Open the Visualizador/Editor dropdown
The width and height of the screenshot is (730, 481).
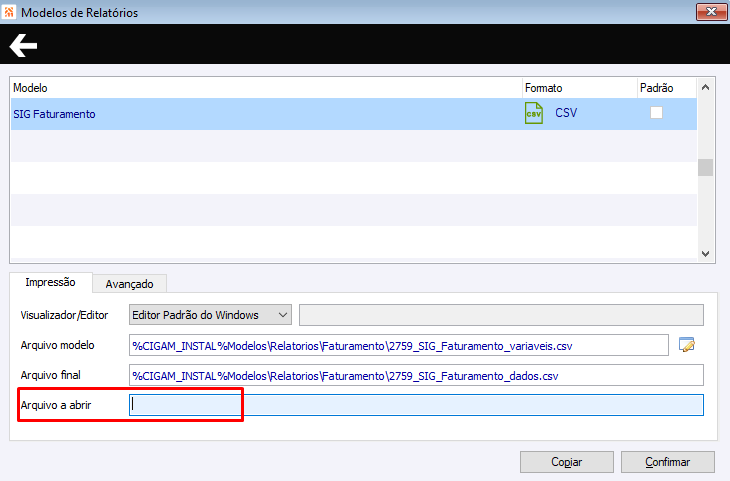(x=210, y=315)
